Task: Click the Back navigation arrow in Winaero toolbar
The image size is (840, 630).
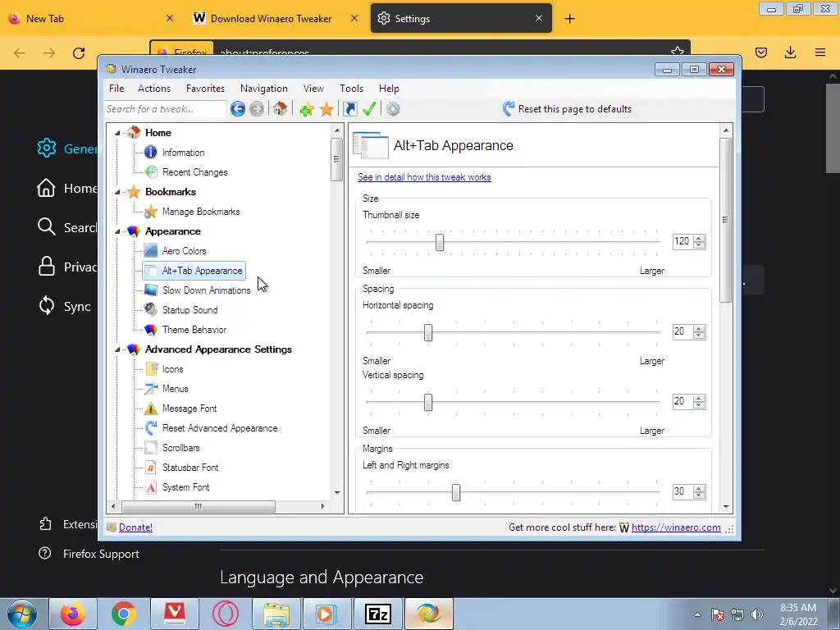Action: pos(238,109)
